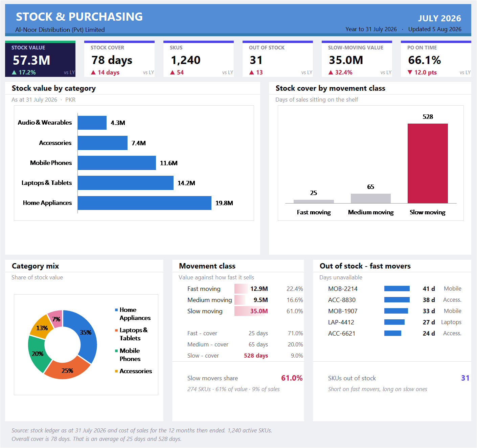
Task: Click the Short on fast movers note
Action: 378,389
